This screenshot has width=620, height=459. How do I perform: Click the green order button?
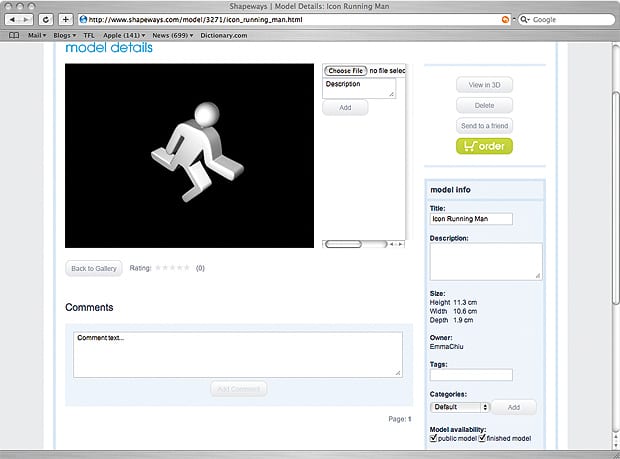[x=484, y=146]
